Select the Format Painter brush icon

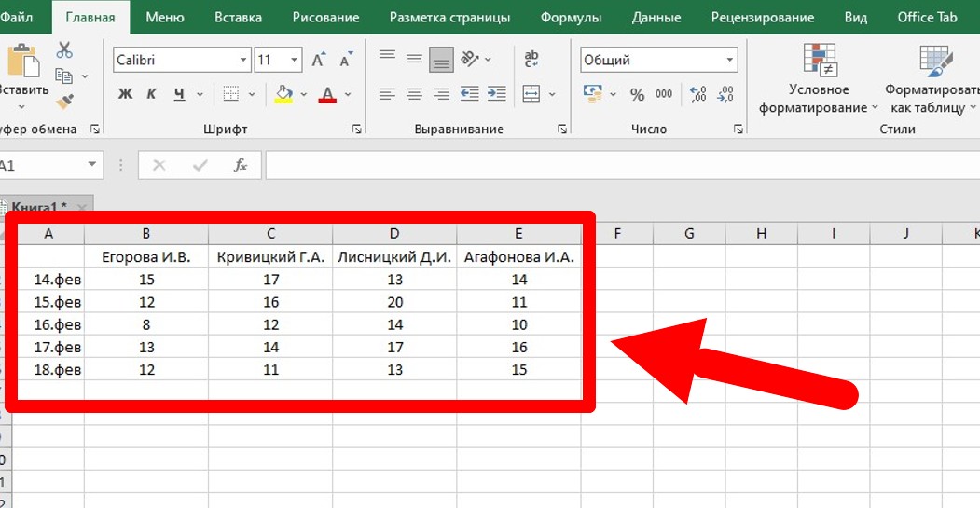click(64, 101)
